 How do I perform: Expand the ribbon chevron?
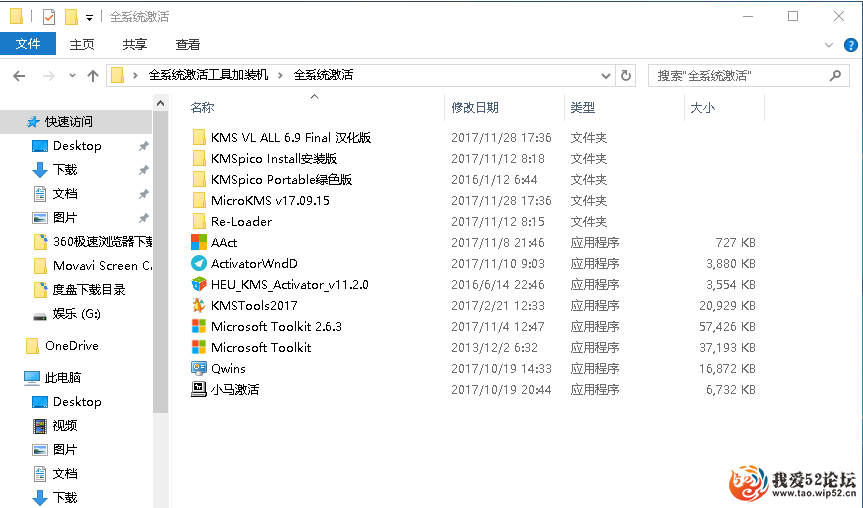pyautogui.click(x=829, y=45)
